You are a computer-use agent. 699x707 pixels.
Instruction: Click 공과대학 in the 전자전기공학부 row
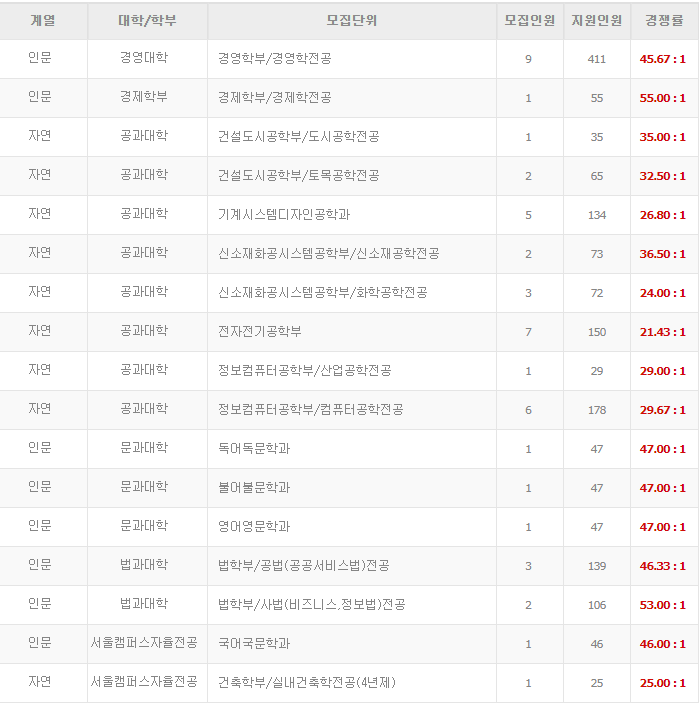tap(144, 331)
